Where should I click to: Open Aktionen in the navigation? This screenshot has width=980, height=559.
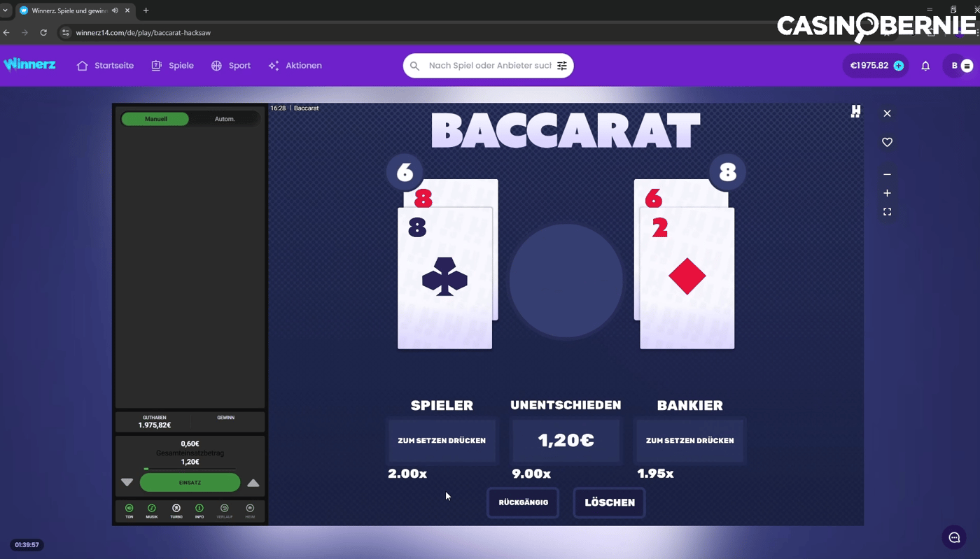[295, 66]
